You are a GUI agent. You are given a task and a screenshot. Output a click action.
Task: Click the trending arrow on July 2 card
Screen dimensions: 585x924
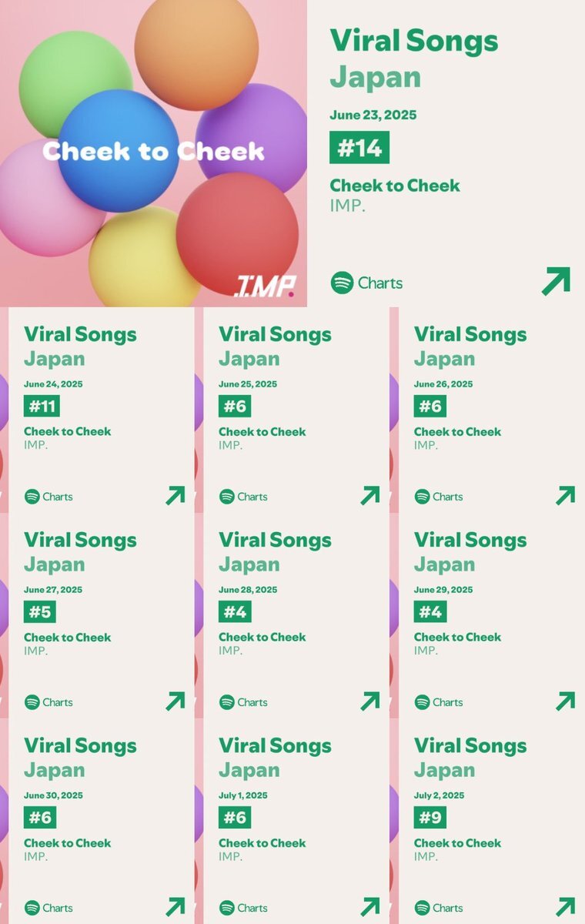[566, 907]
